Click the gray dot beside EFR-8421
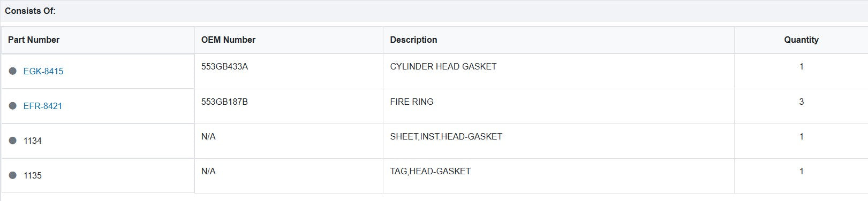Image resolution: width=868 pixels, height=201 pixels. pos(13,106)
